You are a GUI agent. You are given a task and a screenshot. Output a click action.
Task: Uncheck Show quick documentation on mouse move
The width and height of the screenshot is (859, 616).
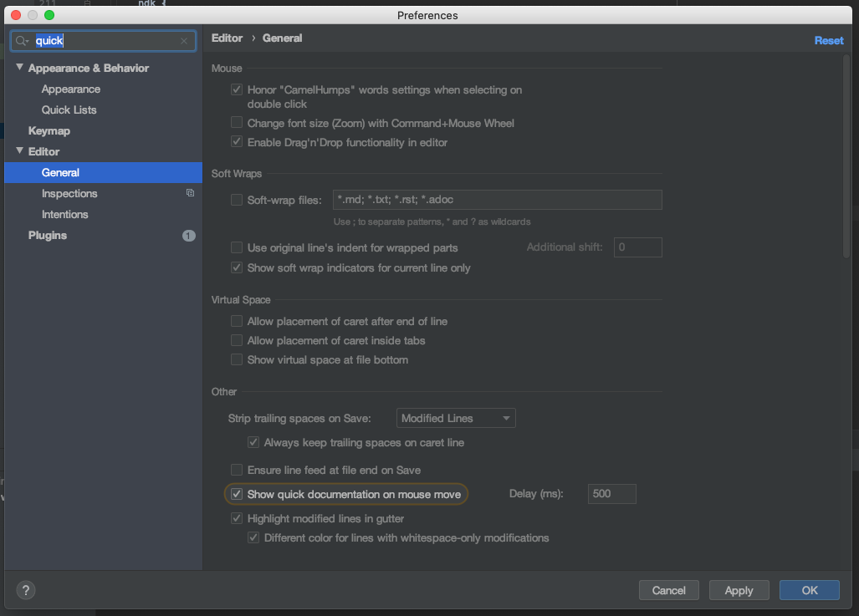coord(237,494)
